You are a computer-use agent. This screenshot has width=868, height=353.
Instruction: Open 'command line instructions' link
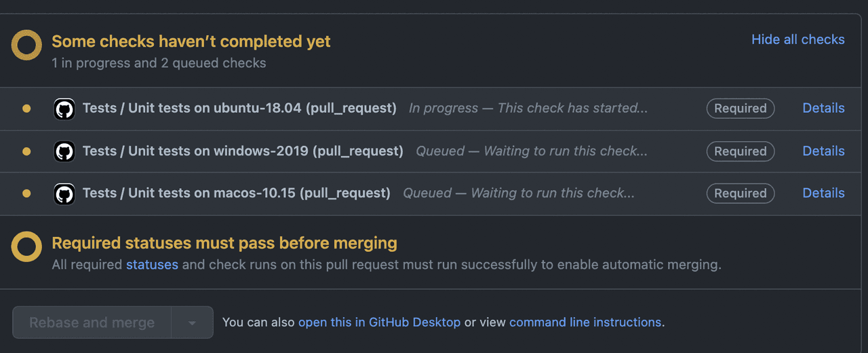(585, 322)
